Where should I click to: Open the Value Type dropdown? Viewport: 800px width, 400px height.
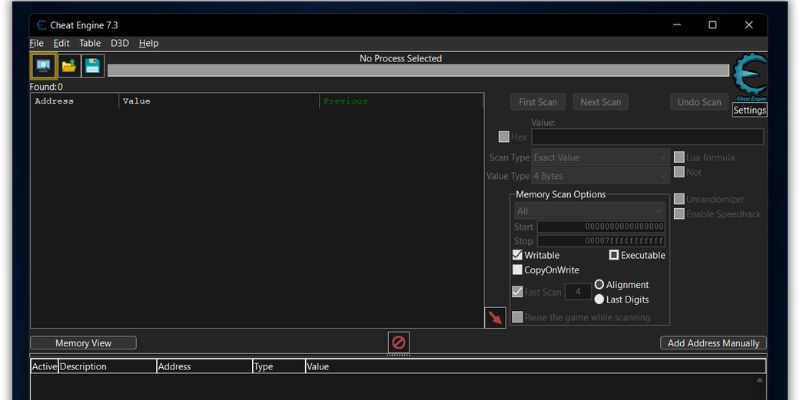[600, 176]
